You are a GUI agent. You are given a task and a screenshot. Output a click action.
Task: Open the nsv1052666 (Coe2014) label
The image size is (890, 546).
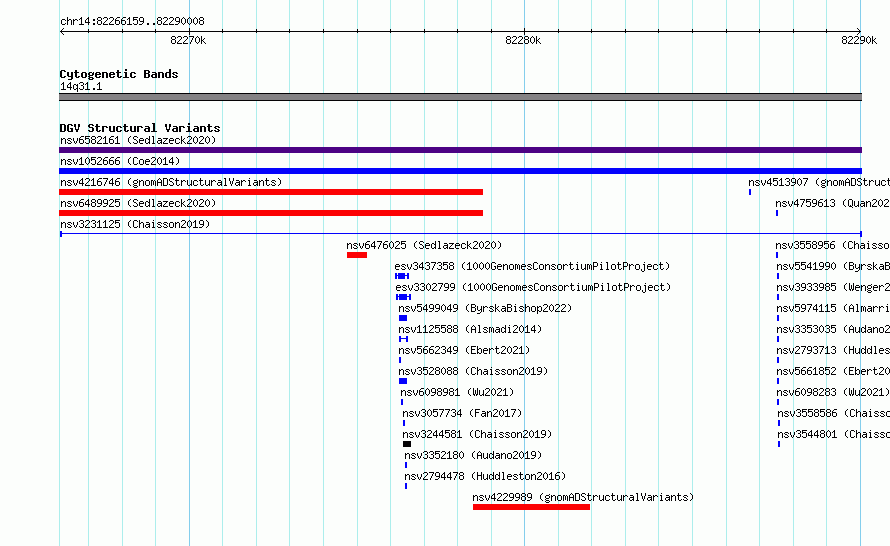120,161
